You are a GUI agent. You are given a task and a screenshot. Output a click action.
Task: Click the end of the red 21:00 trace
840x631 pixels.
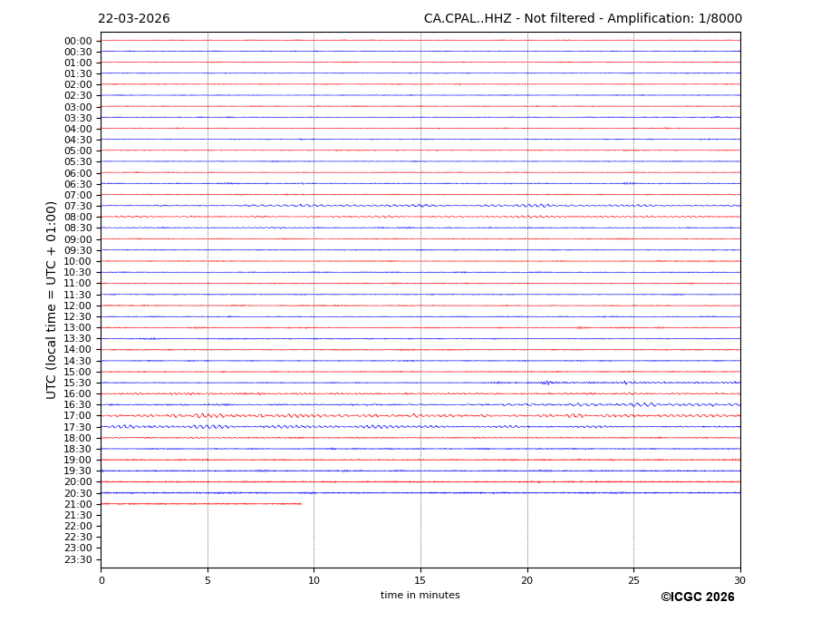click(x=301, y=503)
